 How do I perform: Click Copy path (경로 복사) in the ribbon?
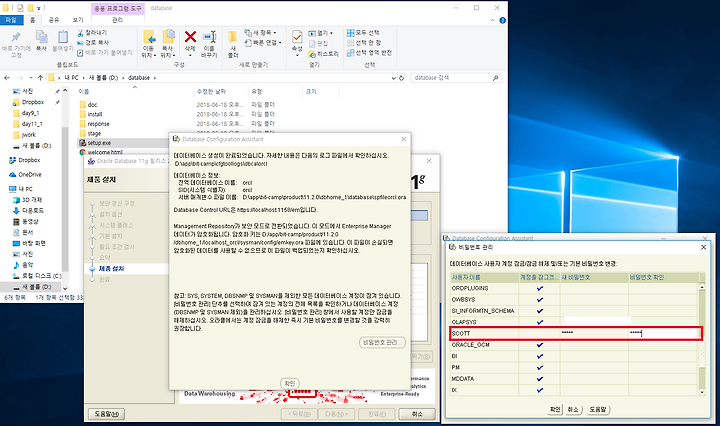pyautogui.click(x=93, y=43)
